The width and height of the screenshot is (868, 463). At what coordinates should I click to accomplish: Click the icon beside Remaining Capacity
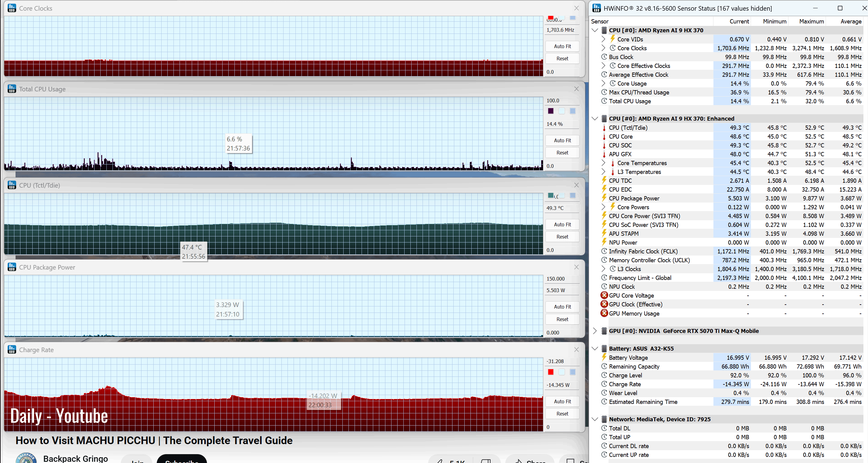(x=604, y=366)
